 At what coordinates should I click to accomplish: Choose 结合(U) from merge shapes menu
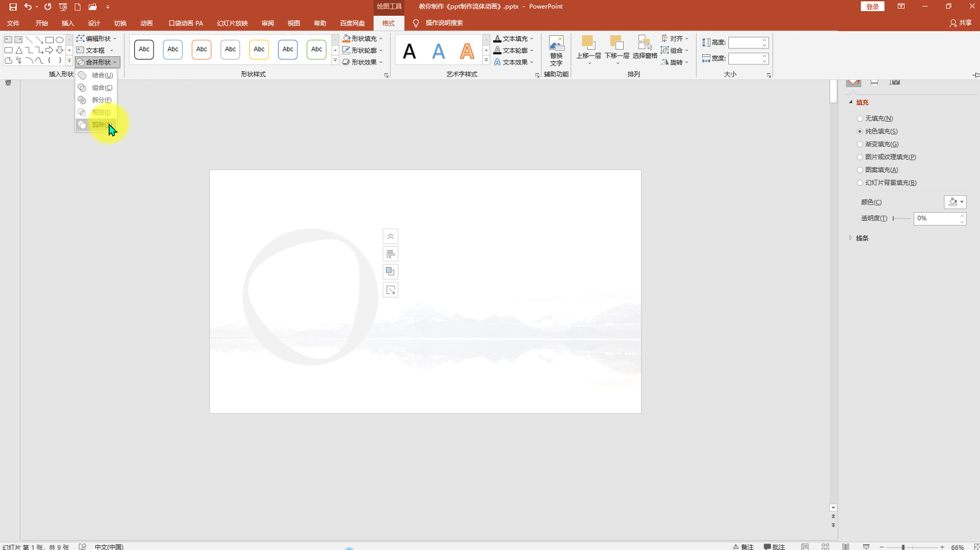(x=96, y=75)
